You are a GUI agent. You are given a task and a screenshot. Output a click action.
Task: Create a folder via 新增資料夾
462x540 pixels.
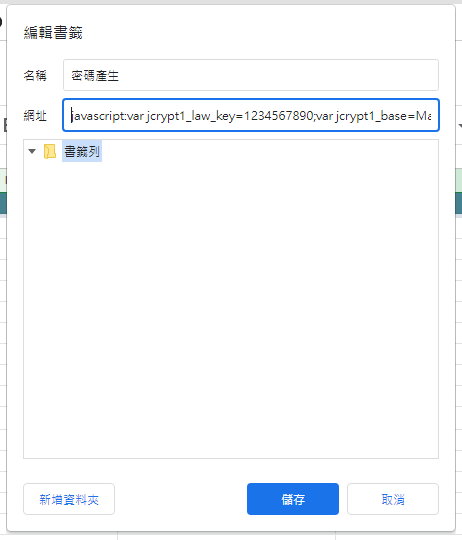click(69, 499)
